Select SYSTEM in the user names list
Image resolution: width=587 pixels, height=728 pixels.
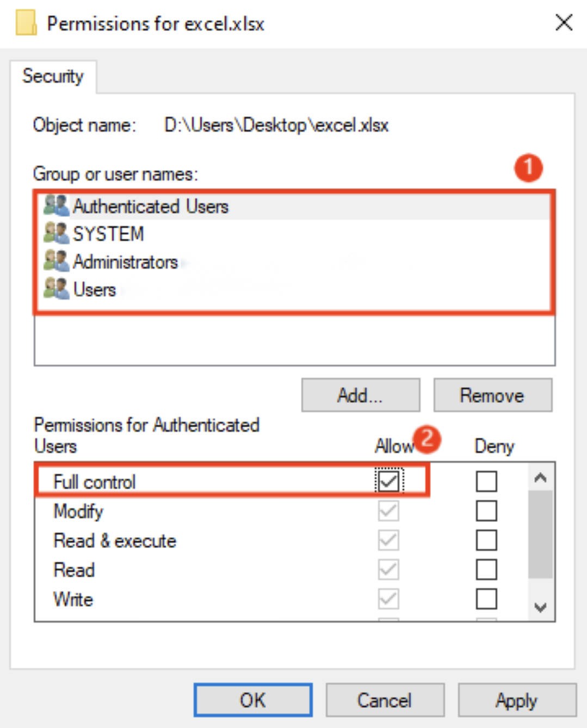tap(109, 234)
